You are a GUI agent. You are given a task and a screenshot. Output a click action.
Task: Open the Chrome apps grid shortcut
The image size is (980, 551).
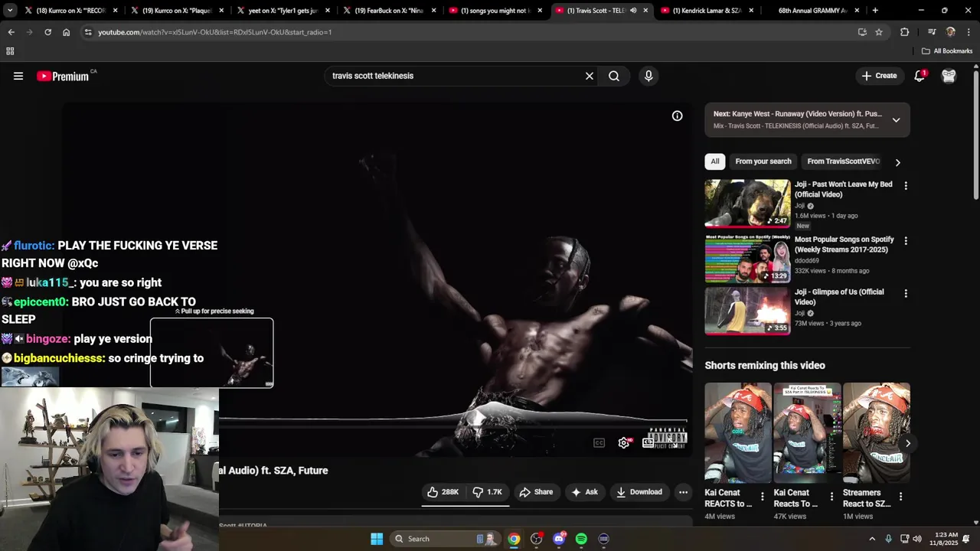10,51
